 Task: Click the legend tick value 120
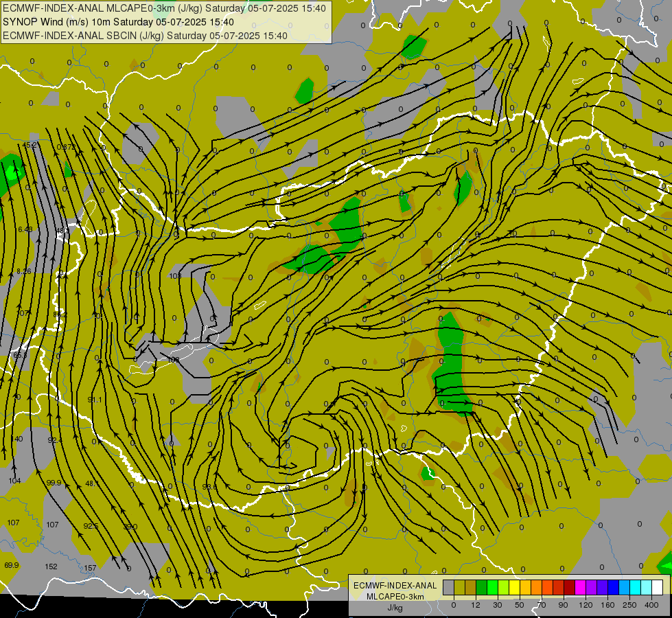click(586, 605)
